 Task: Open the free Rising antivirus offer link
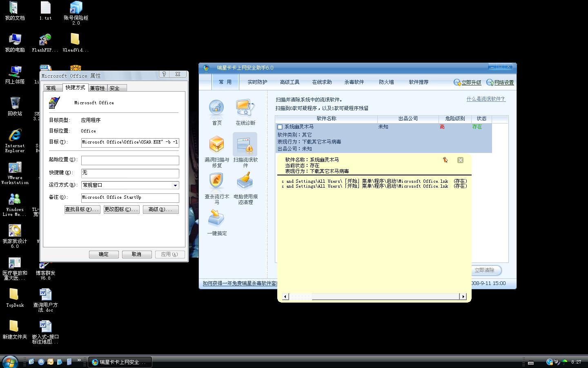240,283
